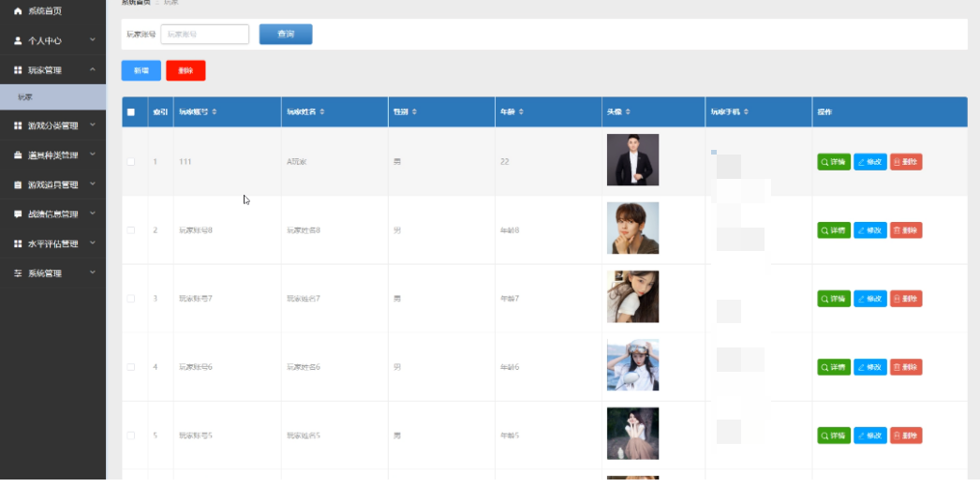980x487 pixels.
Task: Open 详情 details for 玩家账号5
Action: 834,435
